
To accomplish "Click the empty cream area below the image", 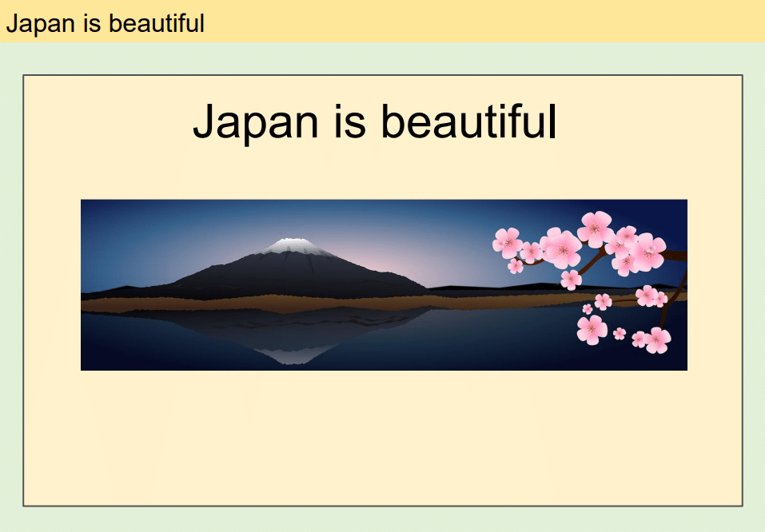I will click(384, 439).
